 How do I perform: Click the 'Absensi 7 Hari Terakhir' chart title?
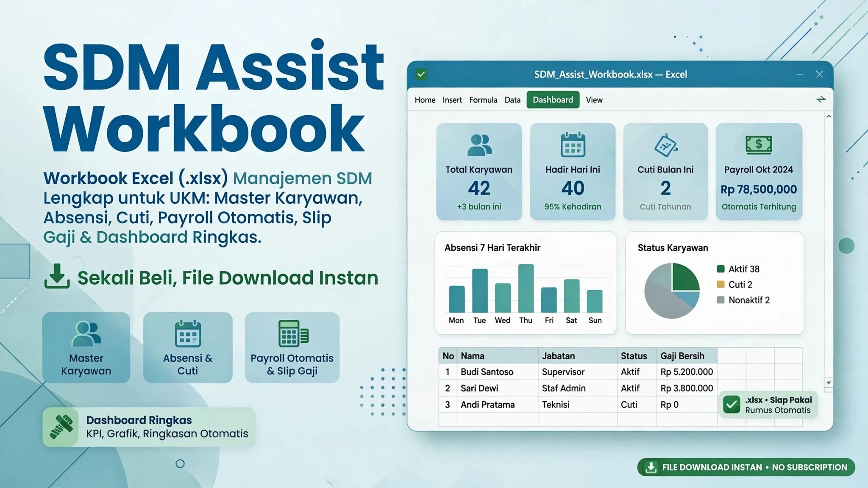tap(492, 248)
